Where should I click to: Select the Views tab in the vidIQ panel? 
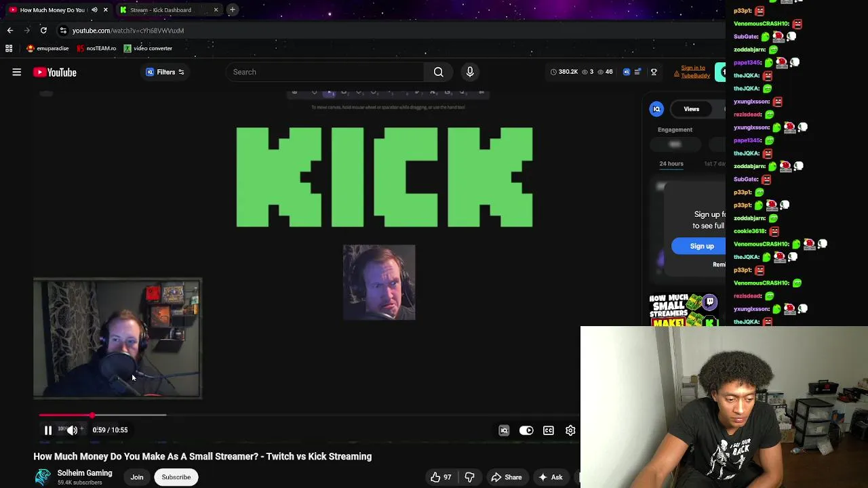click(691, 109)
